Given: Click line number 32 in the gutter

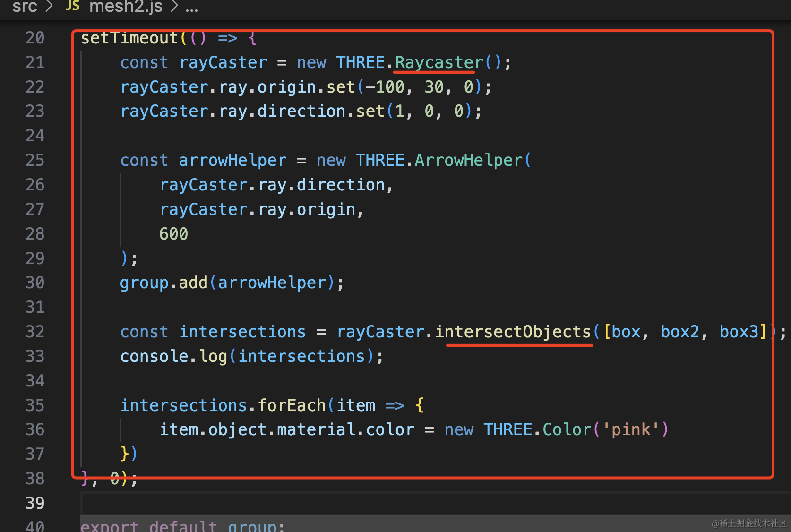Looking at the screenshot, I should 35,332.
